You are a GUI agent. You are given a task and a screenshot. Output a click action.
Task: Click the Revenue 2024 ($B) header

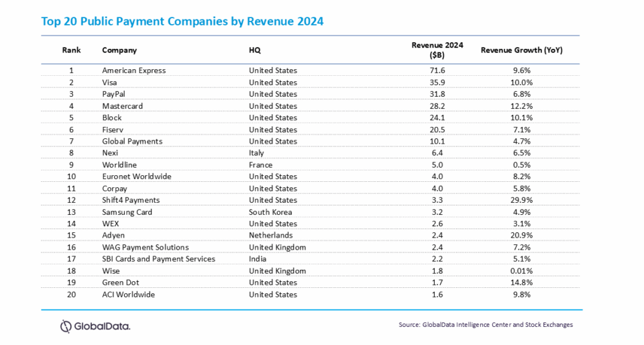click(x=437, y=50)
